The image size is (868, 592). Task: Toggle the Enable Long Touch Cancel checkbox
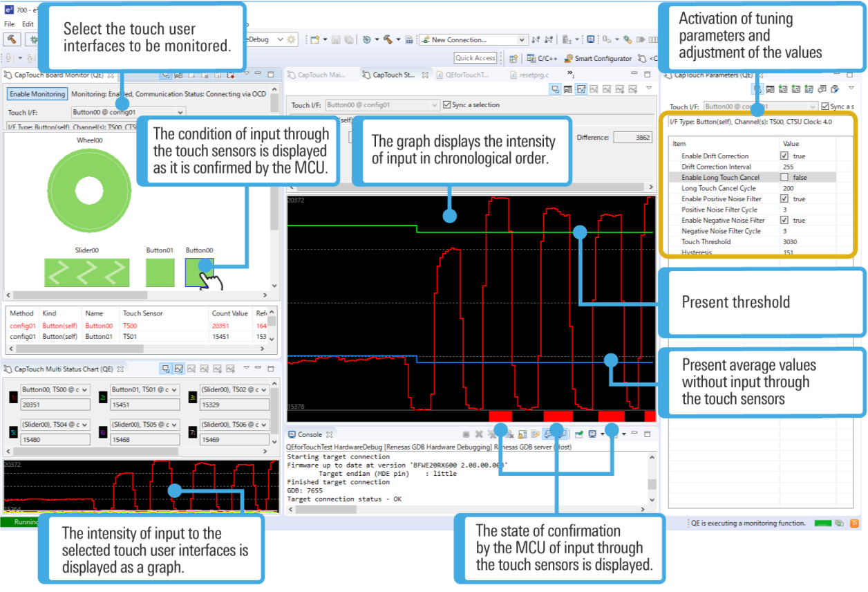click(785, 177)
